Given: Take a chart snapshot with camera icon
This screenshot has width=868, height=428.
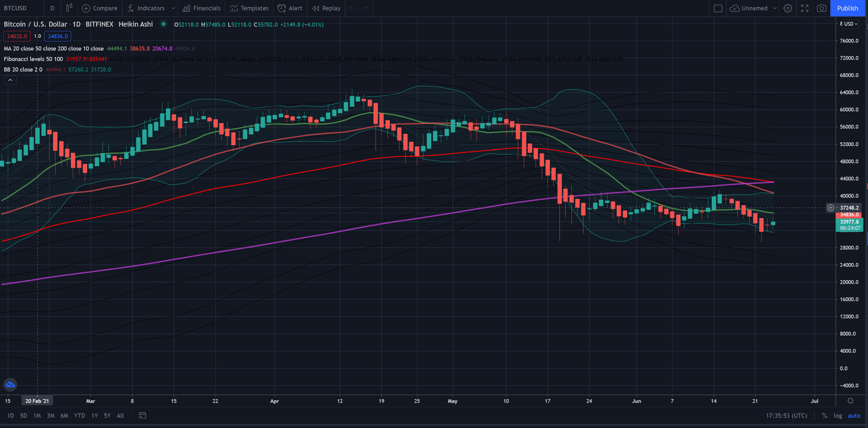Looking at the screenshot, I should 822,8.
